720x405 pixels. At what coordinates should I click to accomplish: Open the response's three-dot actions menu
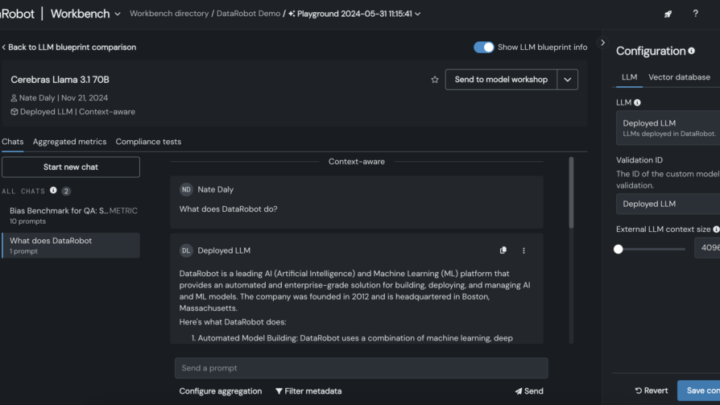tap(523, 250)
